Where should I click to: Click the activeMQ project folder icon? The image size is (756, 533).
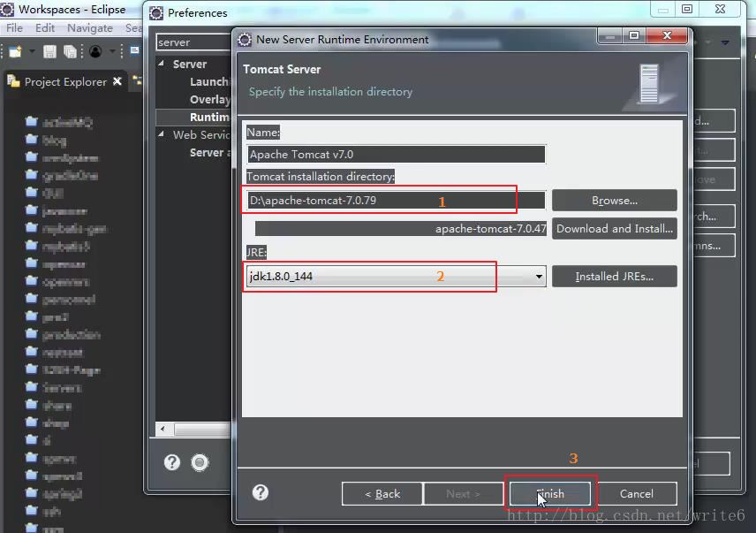pyautogui.click(x=32, y=122)
